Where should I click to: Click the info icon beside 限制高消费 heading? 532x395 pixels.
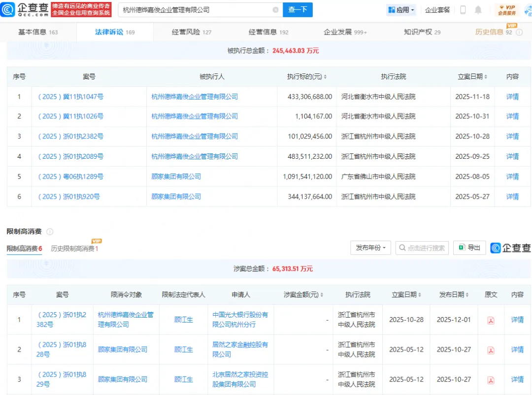pos(50,232)
